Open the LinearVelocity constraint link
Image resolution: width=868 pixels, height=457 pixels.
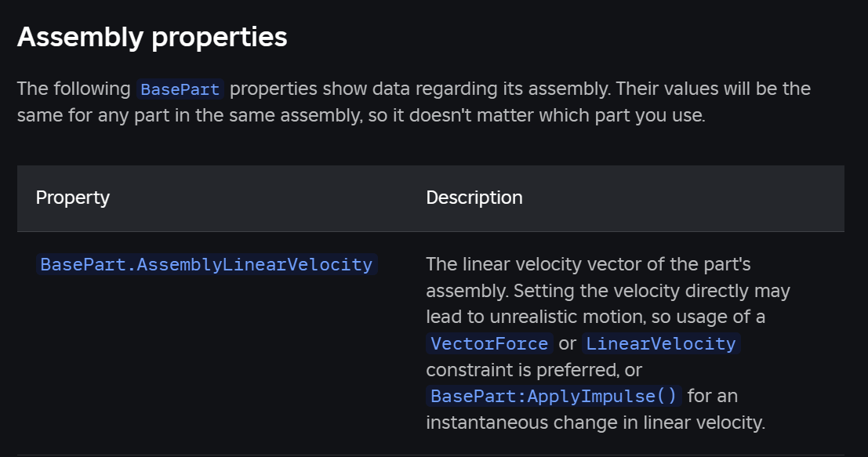661,343
